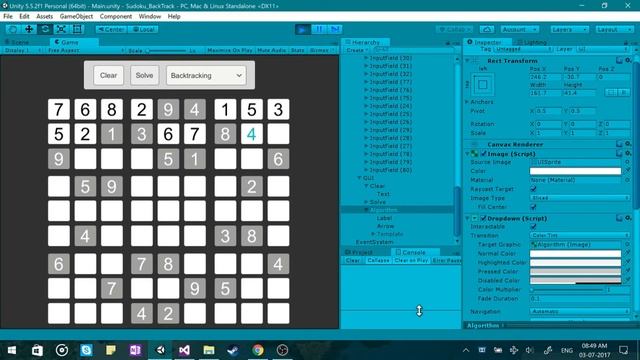Screen dimensions: 640x360
Task: Toggle Maximize On Play
Action: point(229,50)
